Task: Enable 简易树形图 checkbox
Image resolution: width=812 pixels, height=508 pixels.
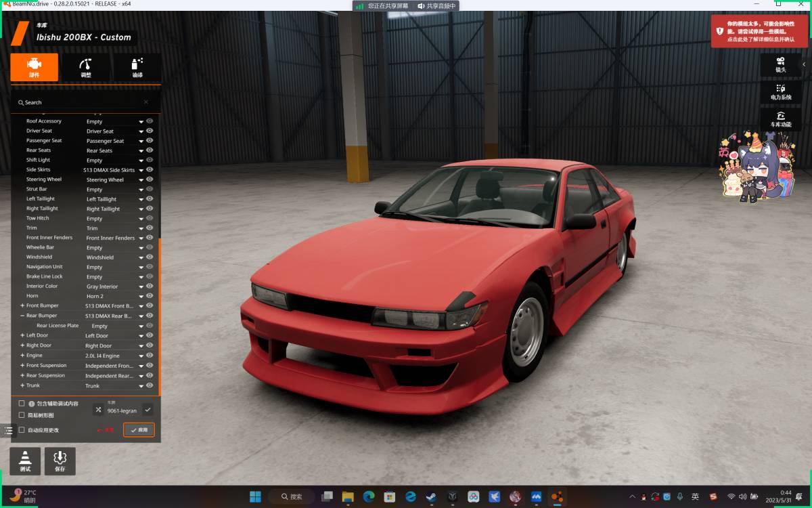Action: click(22, 415)
